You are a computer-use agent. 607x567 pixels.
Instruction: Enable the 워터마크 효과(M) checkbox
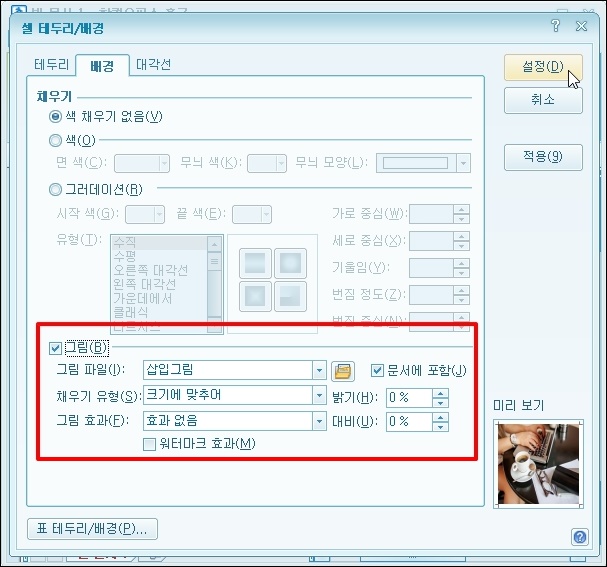(149, 444)
